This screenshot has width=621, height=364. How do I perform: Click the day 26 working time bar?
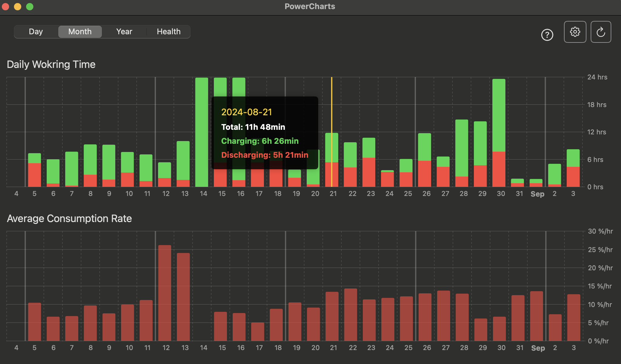click(x=424, y=160)
